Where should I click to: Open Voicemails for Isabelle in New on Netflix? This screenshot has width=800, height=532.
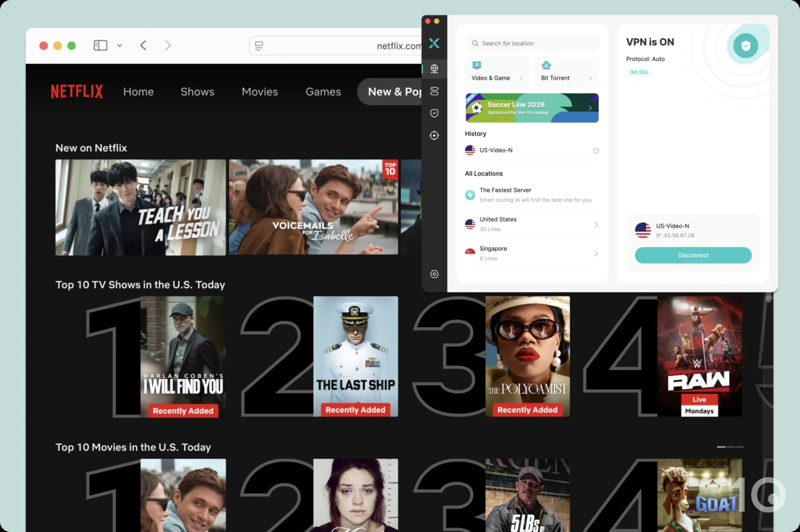[314, 207]
